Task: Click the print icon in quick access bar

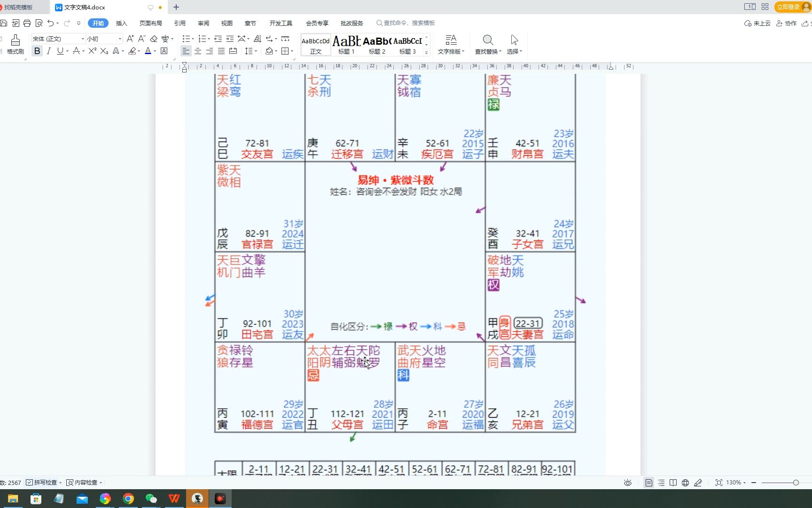Action: tap(27, 23)
